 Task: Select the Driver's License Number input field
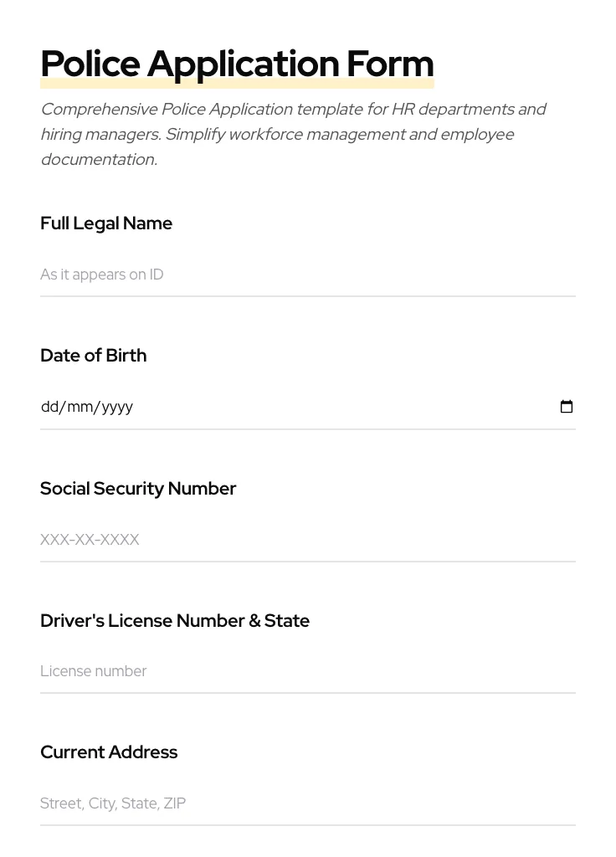click(x=308, y=671)
